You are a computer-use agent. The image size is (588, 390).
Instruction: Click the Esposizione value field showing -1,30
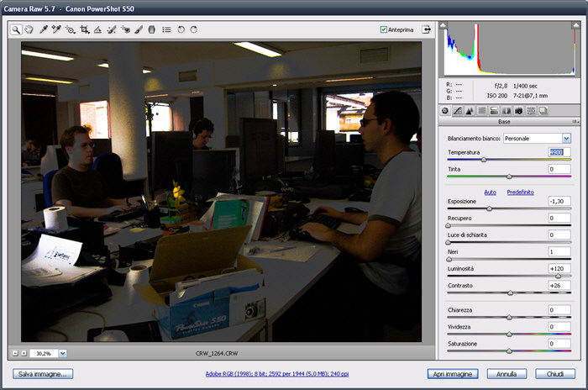(x=559, y=201)
